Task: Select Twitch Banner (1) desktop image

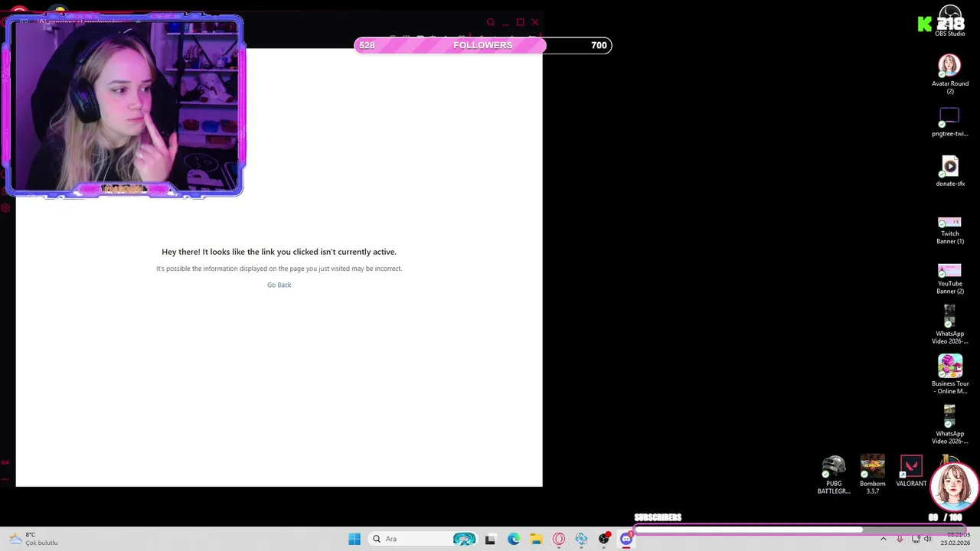Action: click(x=949, y=230)
